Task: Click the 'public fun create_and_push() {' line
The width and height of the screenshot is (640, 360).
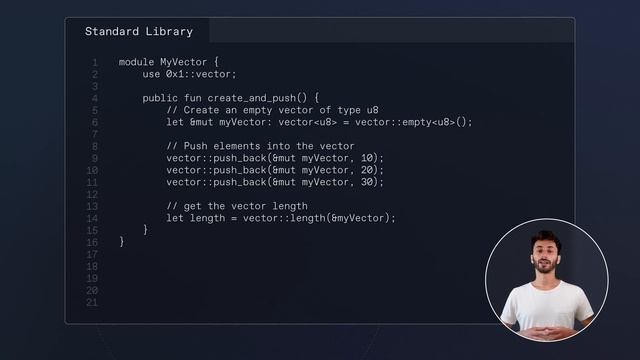Action: (231, 98)
